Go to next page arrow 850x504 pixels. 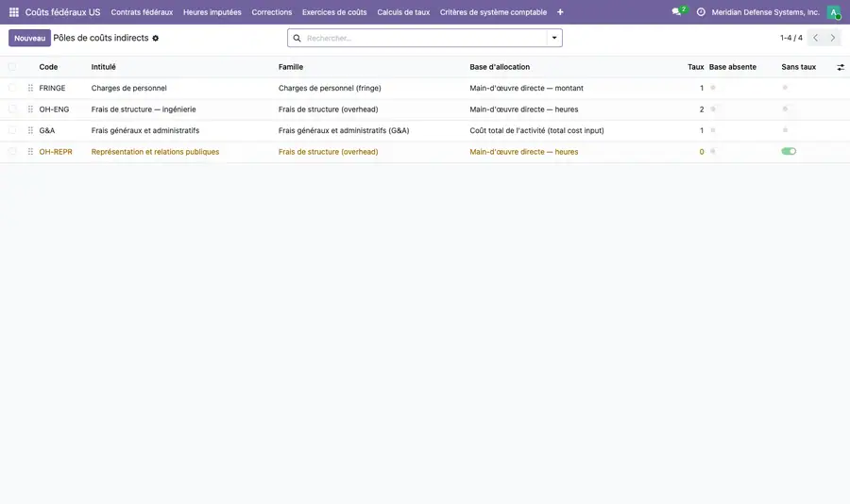coord(833,38)
